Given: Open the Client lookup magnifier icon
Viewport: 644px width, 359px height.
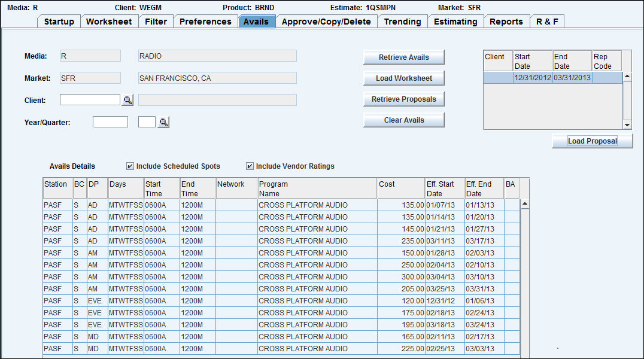Looking at the screenshot, I should point(127,100).
